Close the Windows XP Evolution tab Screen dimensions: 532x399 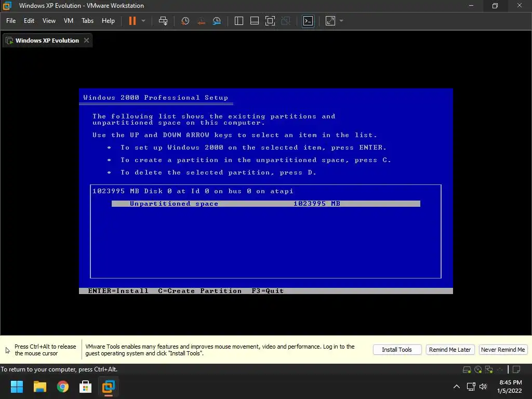(x=87, y=41)
